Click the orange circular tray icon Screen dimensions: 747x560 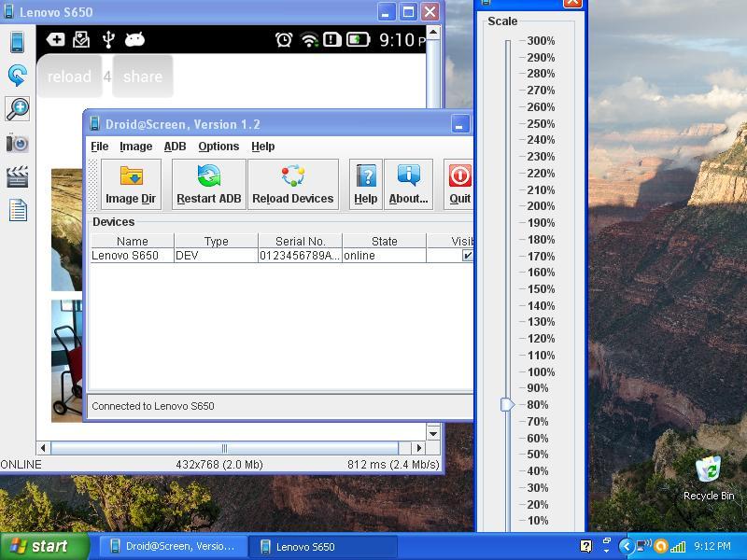point(660,546)
